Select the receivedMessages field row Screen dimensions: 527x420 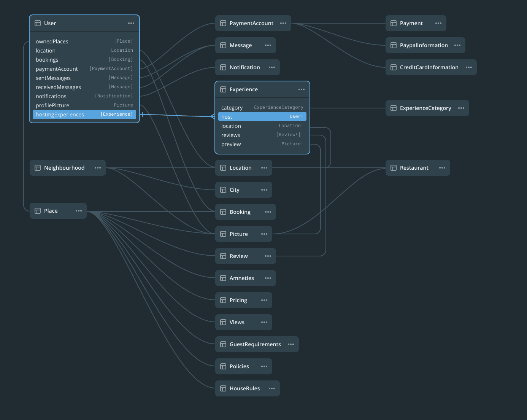click(84, 87)
